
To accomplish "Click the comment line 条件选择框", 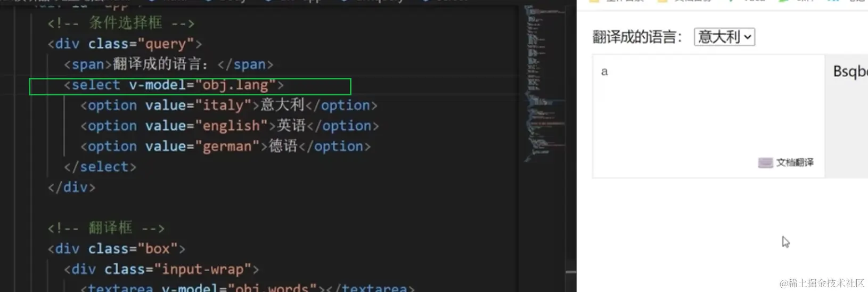I will [x=121, y=23].
